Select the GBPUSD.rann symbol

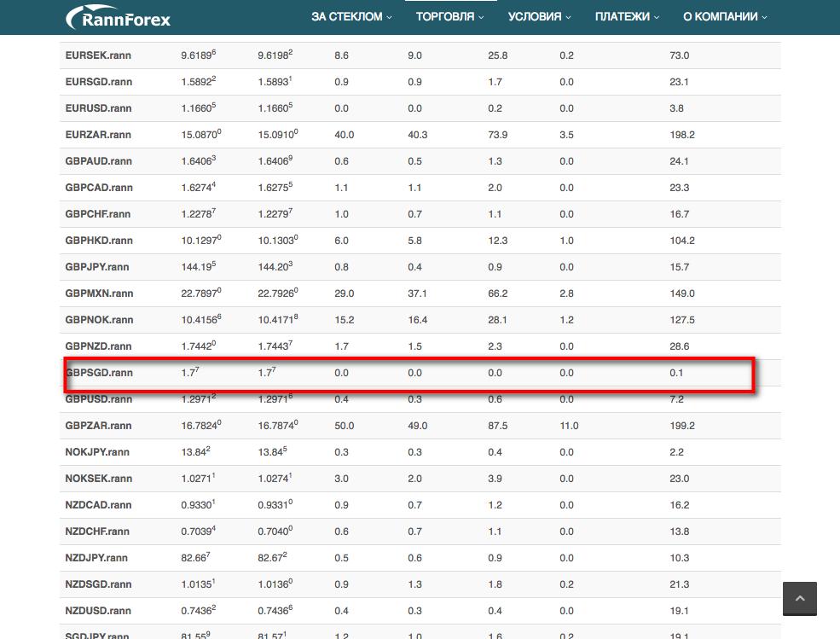99,398
